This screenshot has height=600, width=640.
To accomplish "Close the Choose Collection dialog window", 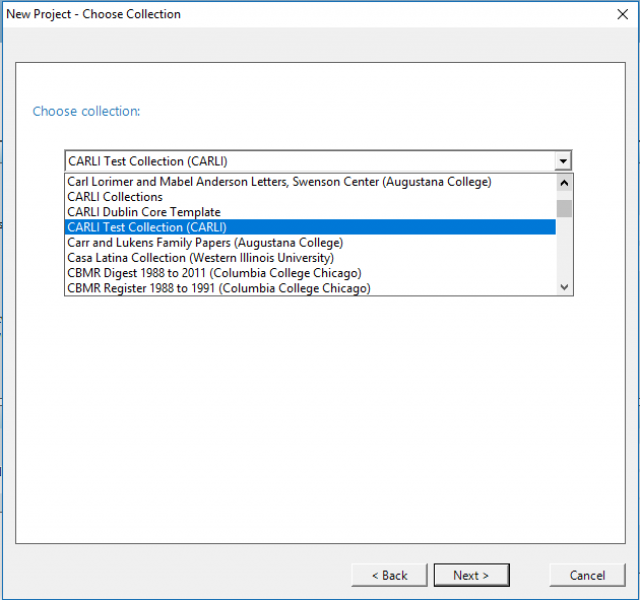I will click(x=622, y=14).
